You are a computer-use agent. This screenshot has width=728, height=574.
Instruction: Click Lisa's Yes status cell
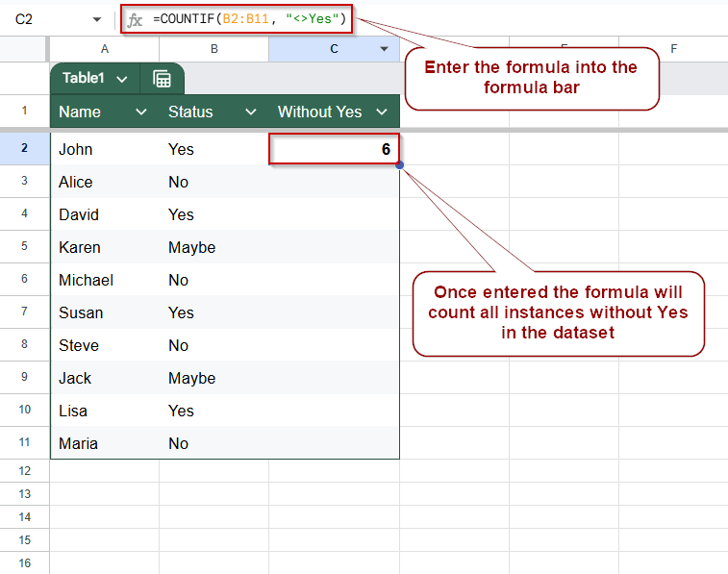click(x=214, y=411)
